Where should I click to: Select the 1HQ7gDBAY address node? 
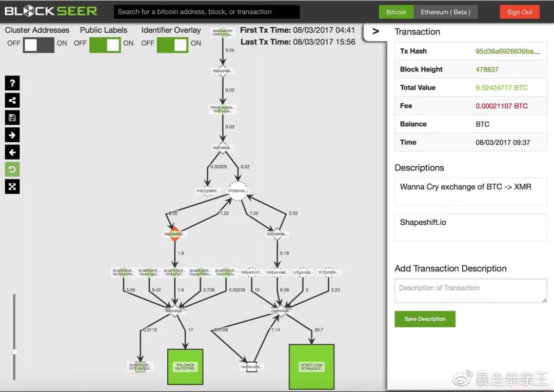[207, 191]
